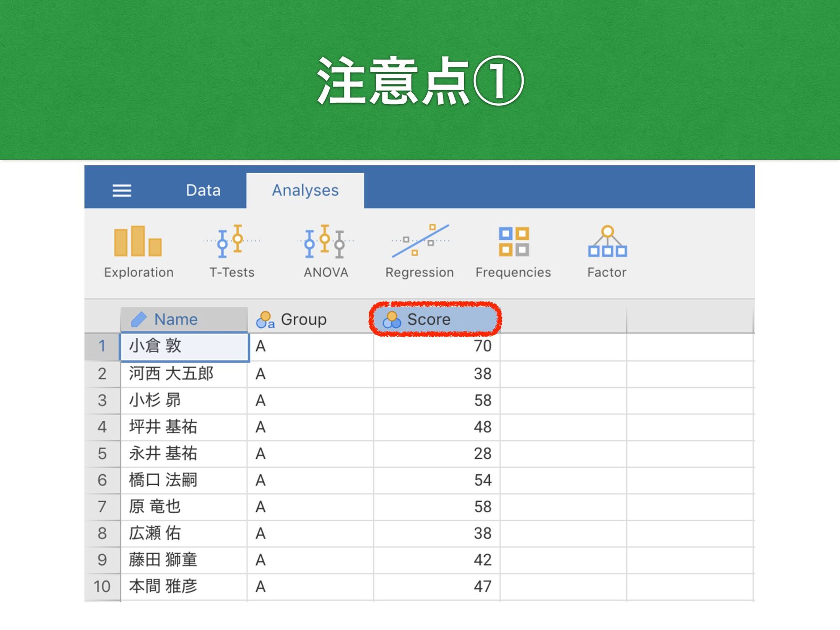This screenshot has height=630, width=840.
Task: Switch to the Data tab
Action: (x=203, y=190)
